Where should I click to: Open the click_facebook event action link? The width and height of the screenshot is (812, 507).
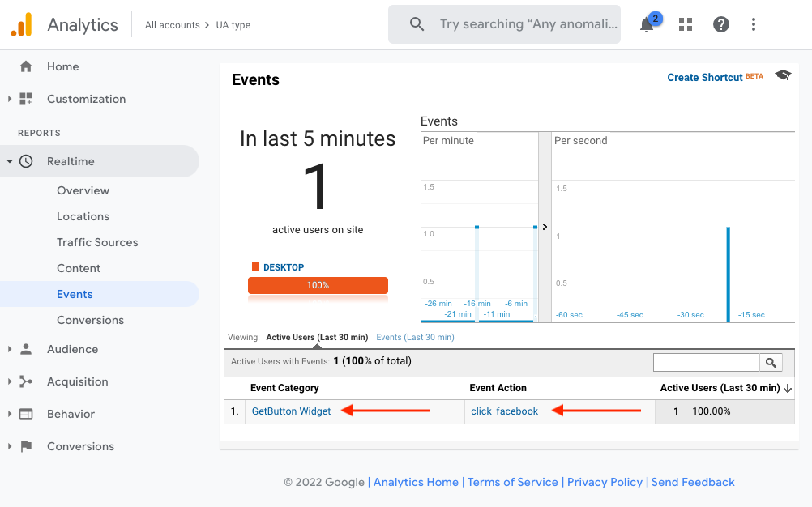pyautogui.click(x=504, y=411)
